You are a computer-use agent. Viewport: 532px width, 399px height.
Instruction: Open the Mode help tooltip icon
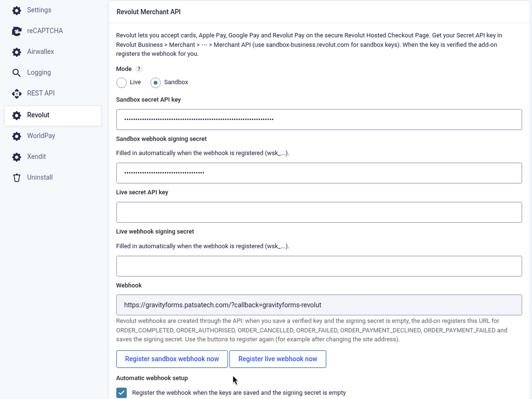139,69
